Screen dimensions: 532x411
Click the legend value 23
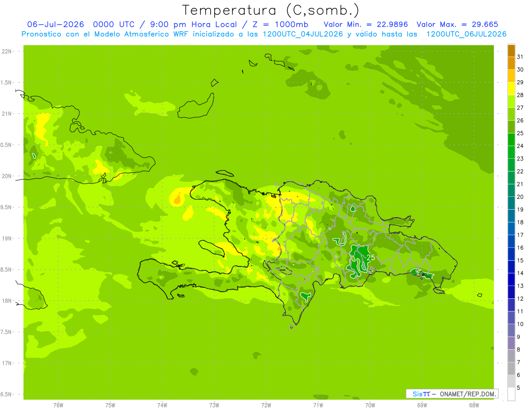pos(520,159)
